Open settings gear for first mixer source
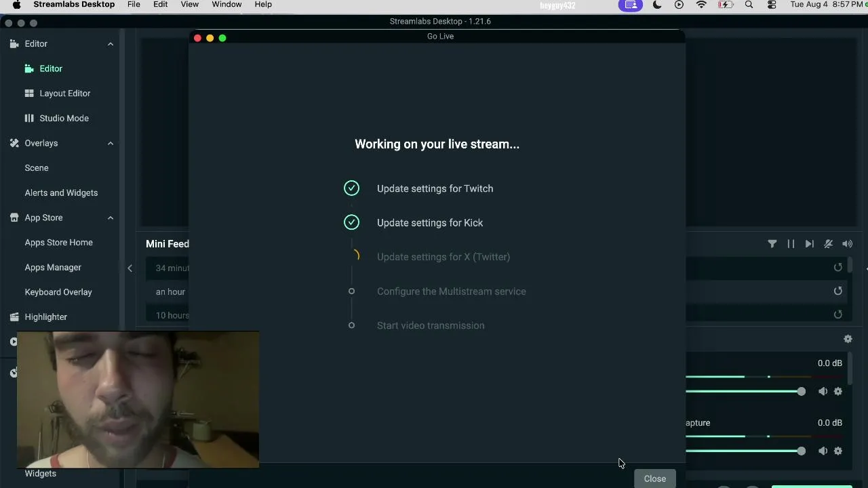The image size is (868, 488). (x=838, y=391)
